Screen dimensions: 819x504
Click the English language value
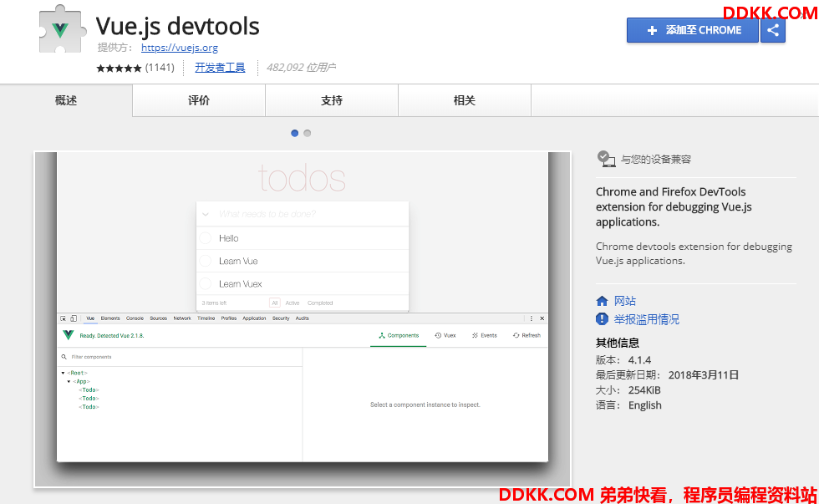644,405
